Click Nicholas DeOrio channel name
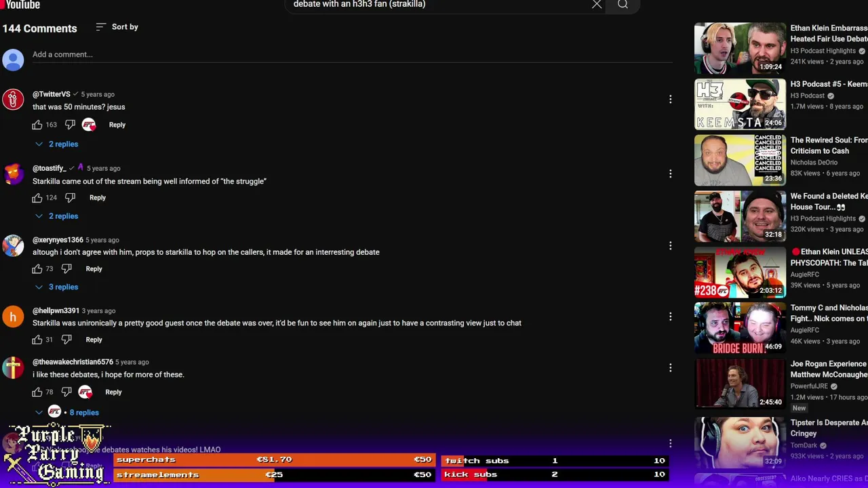 [x=814, y=163]
